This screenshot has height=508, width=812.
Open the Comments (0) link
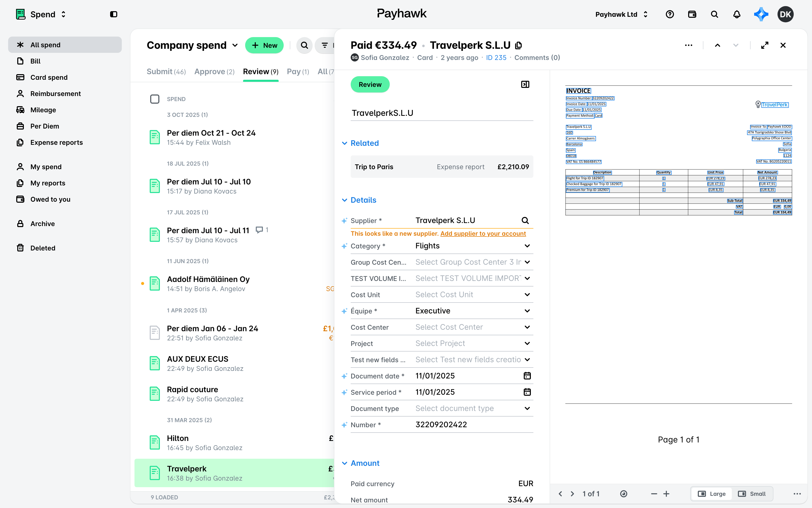(537, 58)
